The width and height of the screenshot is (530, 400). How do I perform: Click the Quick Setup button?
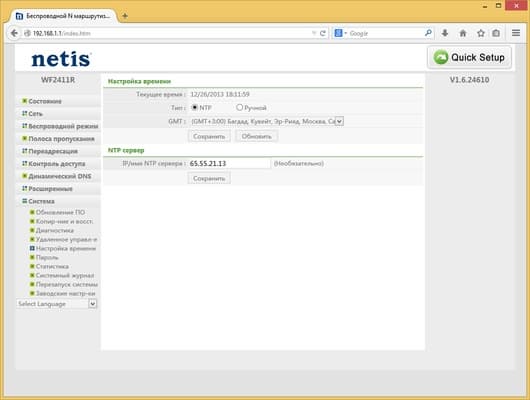pyautogui.click(x=469, y=57)
